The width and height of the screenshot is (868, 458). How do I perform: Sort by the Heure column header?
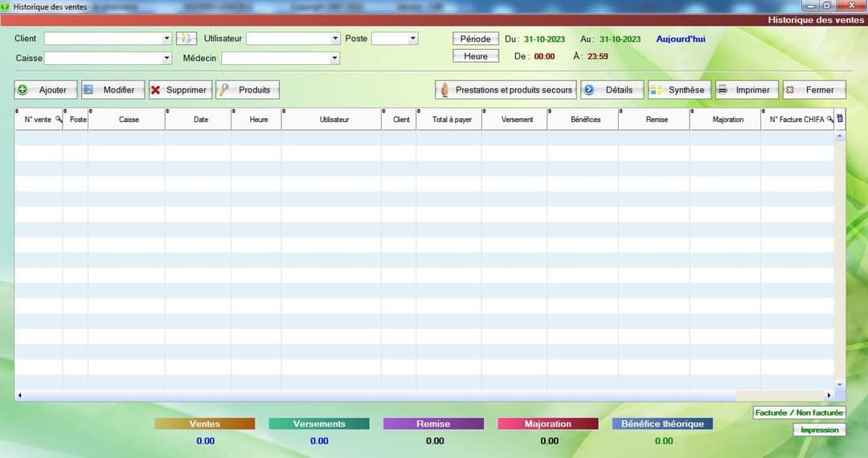(256, 119)
